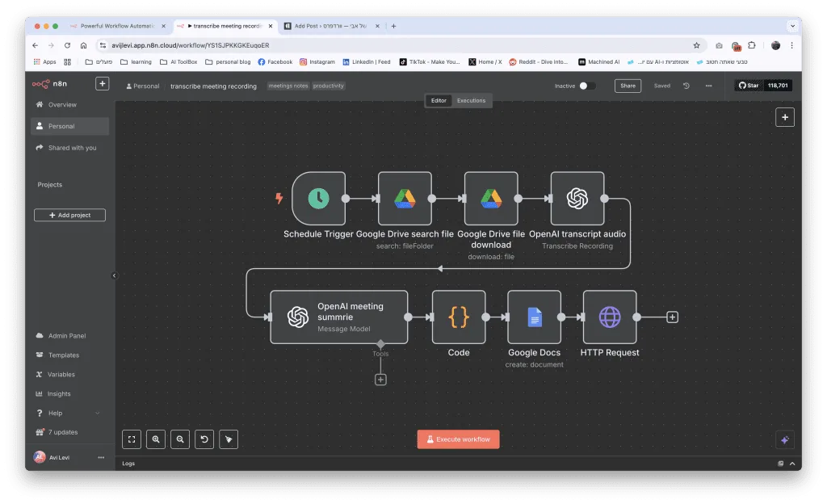827x504 pixels.
Task: Click the Personal breadcrumb link
Action: click(142, 86)
